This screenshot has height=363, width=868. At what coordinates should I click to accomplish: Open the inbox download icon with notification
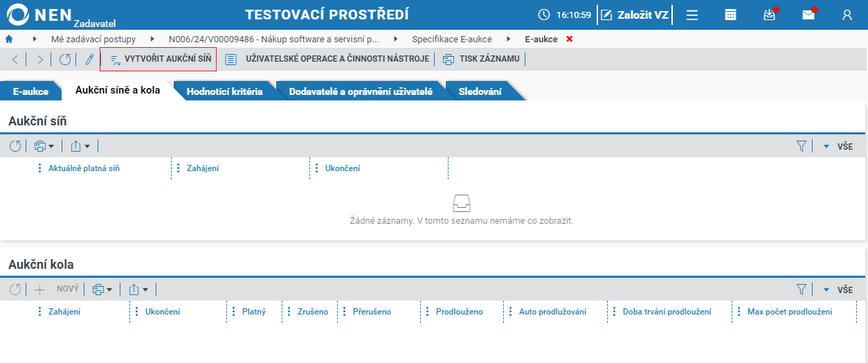pos(770,15)
